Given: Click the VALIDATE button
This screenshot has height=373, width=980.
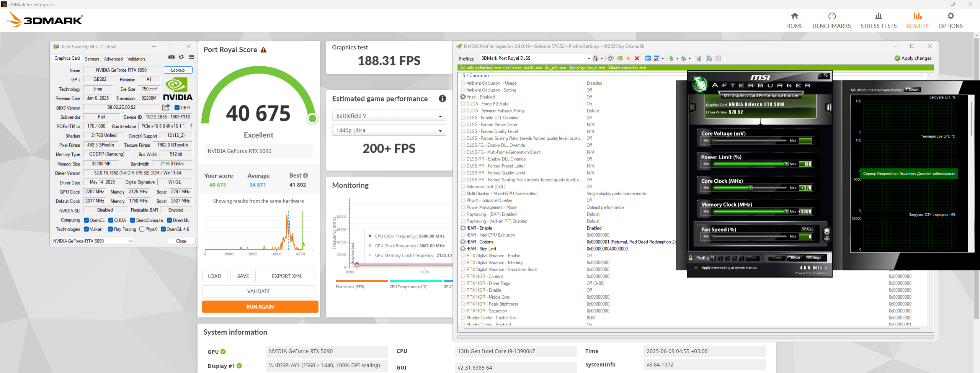Looking at the screenshot, I should [259, 291].
